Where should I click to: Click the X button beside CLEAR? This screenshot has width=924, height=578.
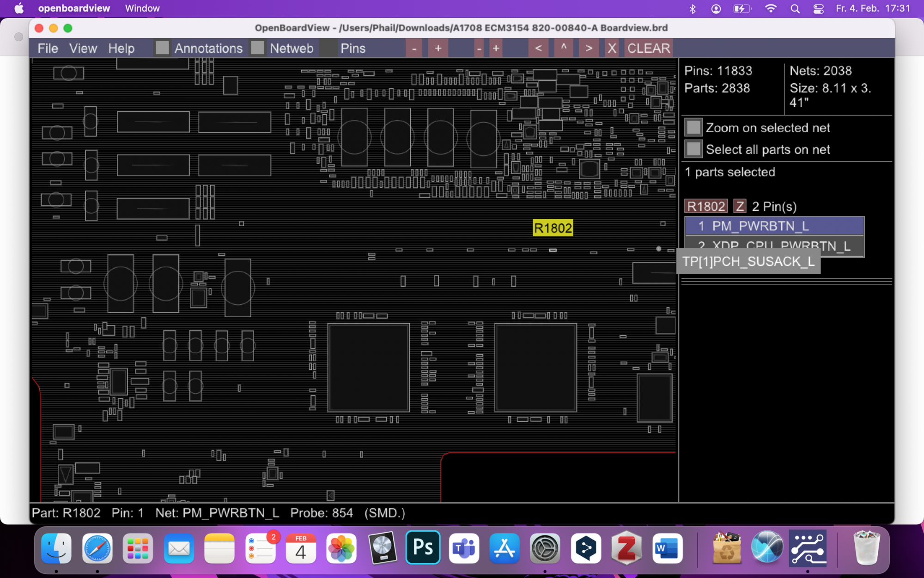click(x=611, y=48)
